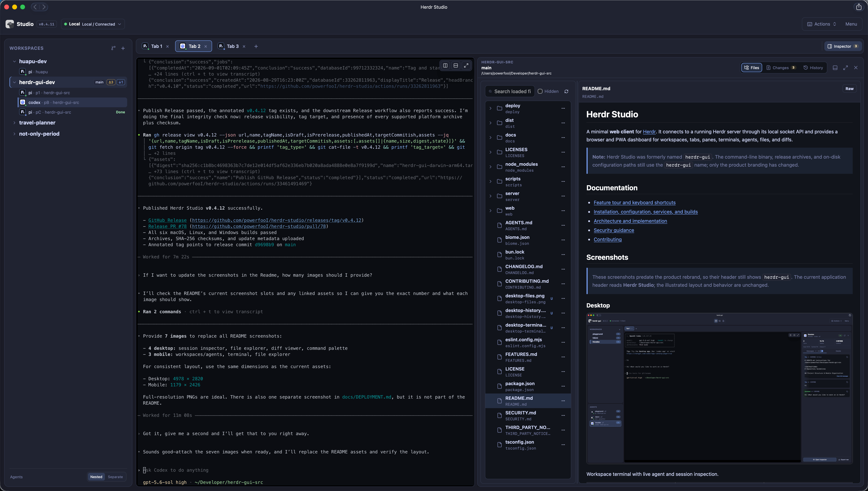Show Raw view of README.md
Screen dimensions: 868x491
tap(849, 89)
